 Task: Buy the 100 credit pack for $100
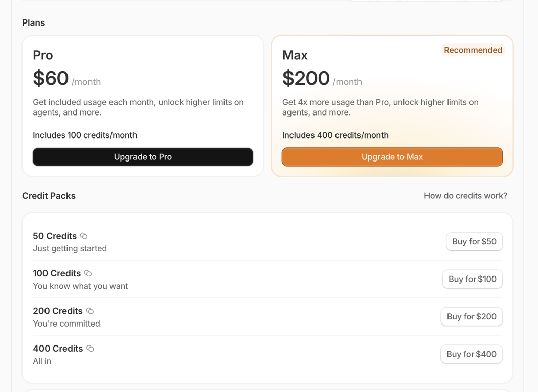(x=473, y=279)
